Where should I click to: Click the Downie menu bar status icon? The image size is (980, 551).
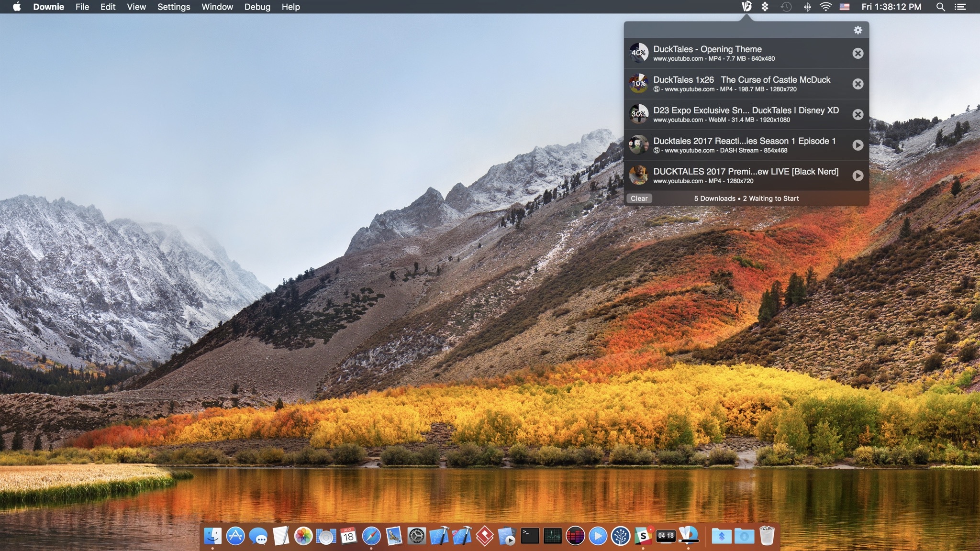(x=746, y=7)
